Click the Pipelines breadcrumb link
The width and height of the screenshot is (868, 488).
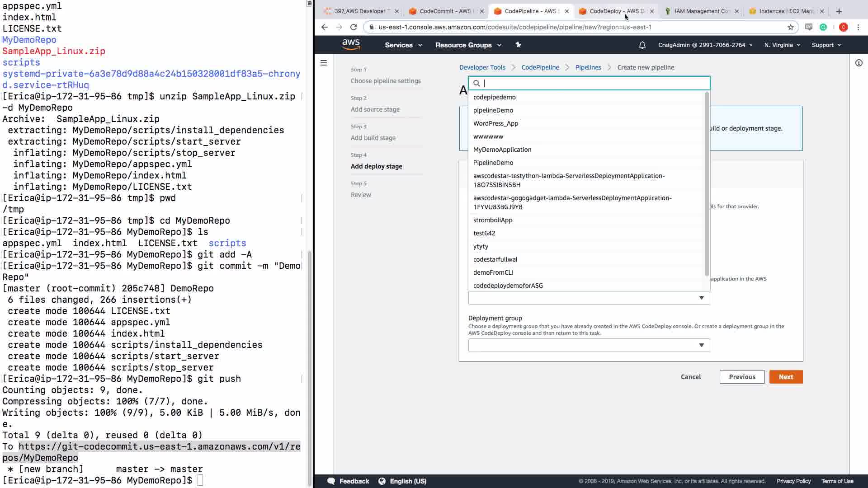tap(588, 67)
